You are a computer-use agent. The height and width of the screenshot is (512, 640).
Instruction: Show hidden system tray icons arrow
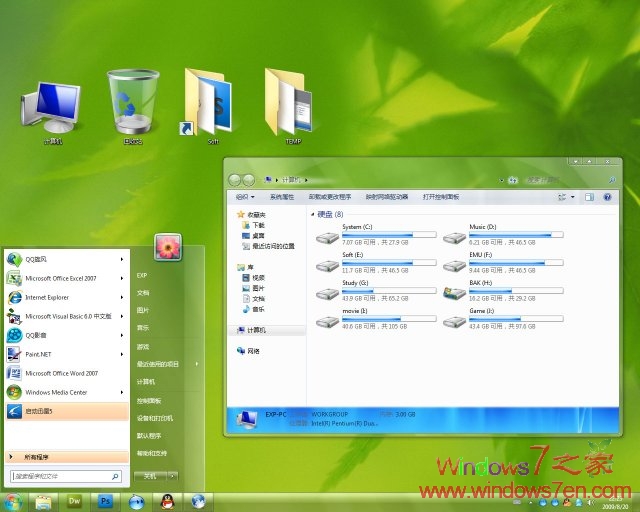[531, 502]
